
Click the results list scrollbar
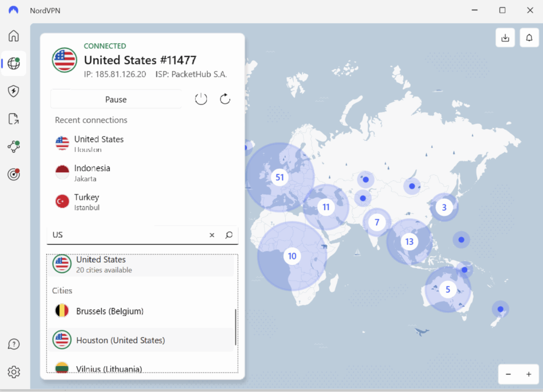235,327
